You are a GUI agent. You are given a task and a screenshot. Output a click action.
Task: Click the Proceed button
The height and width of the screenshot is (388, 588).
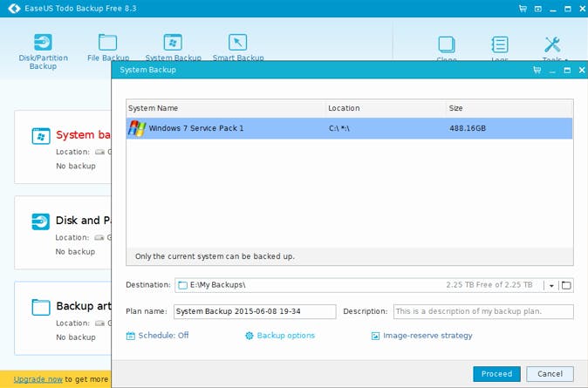496,374
